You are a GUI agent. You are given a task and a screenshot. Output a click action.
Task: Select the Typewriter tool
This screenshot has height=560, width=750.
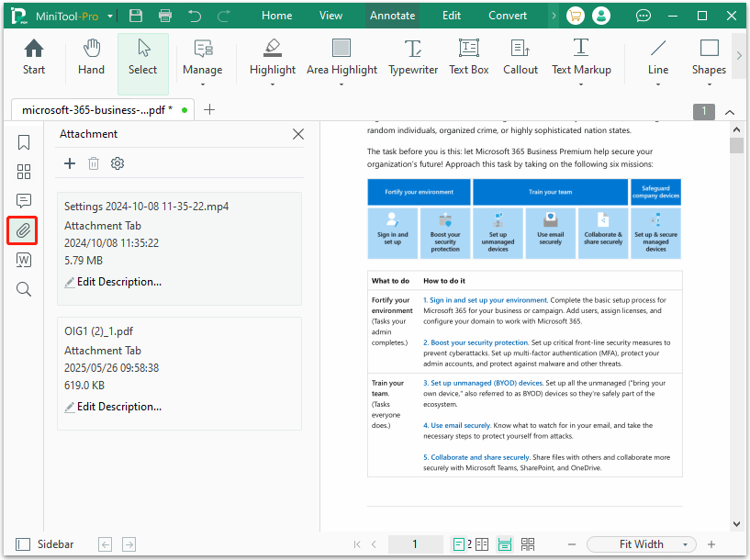click(413, 57)
